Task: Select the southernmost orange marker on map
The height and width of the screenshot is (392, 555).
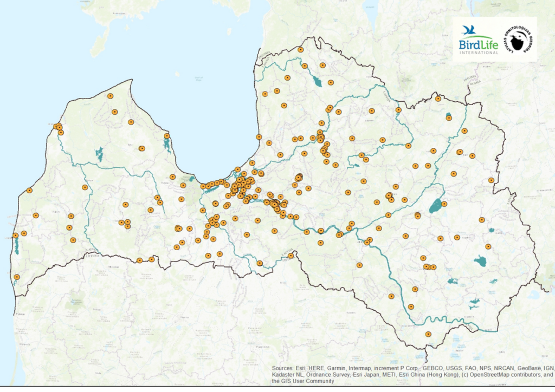Action: coord(428,334)
